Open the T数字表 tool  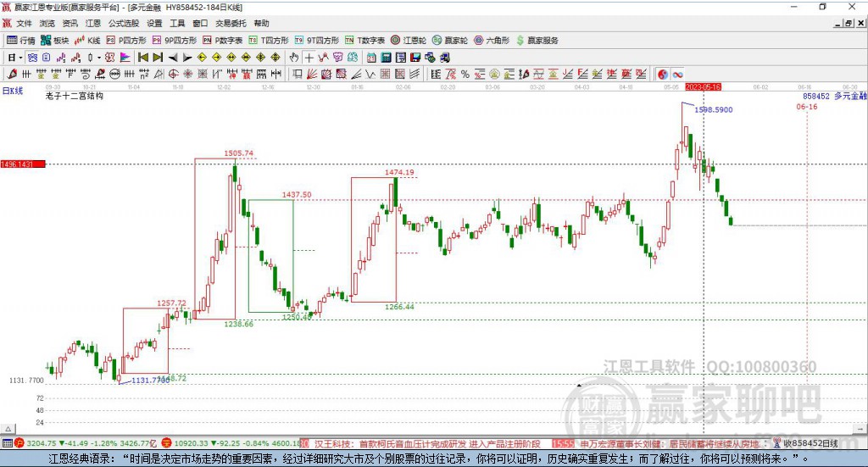pos(364,41)
